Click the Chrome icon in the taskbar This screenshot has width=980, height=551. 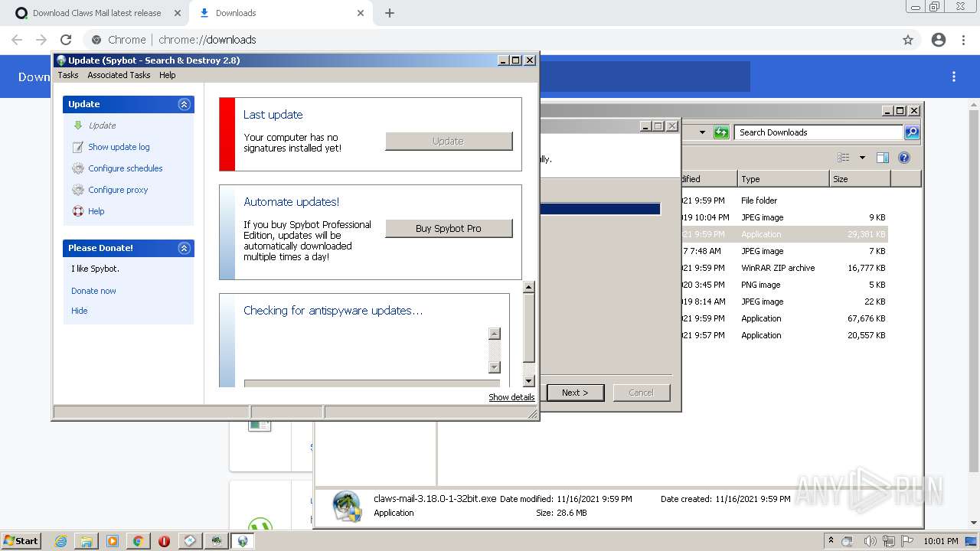tap(138, 541)
